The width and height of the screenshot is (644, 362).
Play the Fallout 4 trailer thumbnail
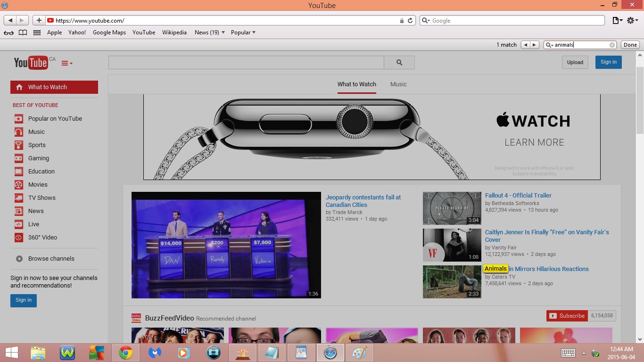452,208
